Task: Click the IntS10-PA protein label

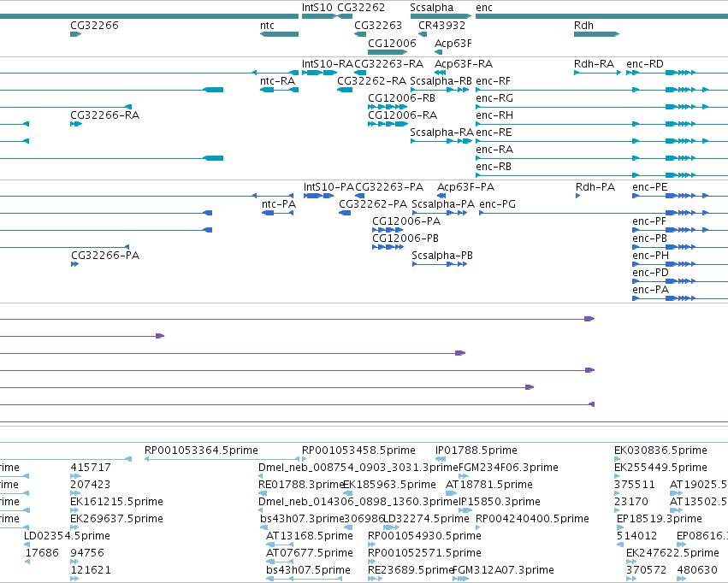Action: 328,187
